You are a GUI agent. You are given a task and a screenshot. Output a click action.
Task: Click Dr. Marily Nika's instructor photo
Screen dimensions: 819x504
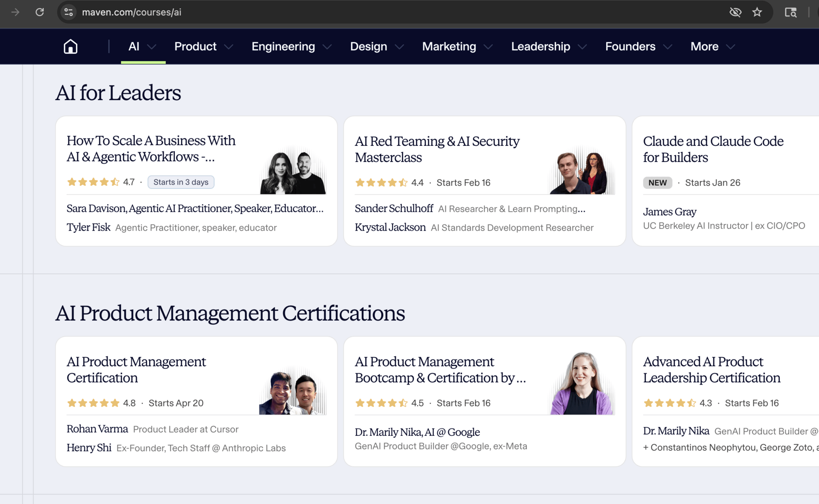click(x=581, y=384)
